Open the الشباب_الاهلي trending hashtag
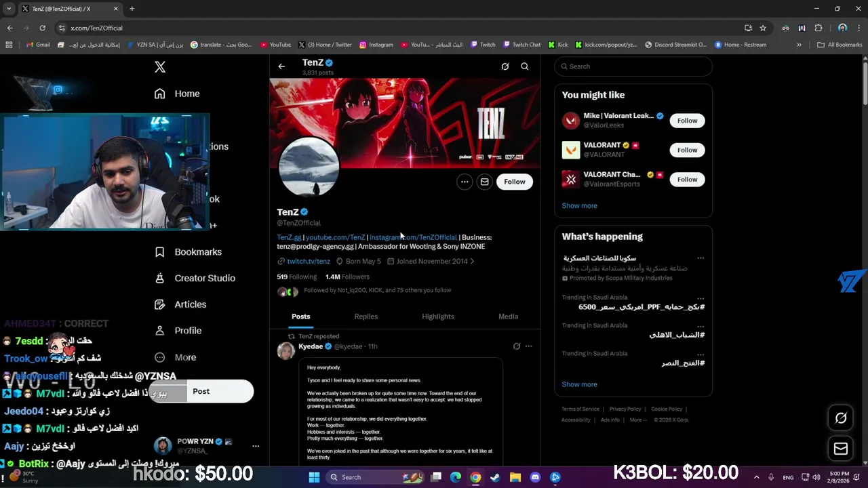 tap(677, 335)
